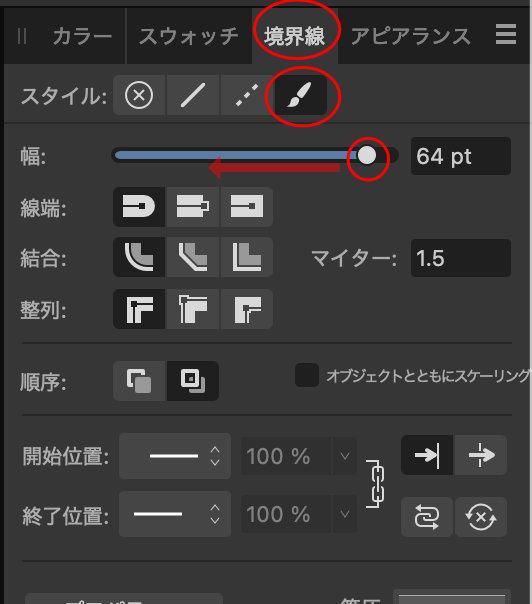Screen dimensions: 532x604
Task: Expand the 開始位置 100 % size dropdown
Action: click(x=345, y=456)
